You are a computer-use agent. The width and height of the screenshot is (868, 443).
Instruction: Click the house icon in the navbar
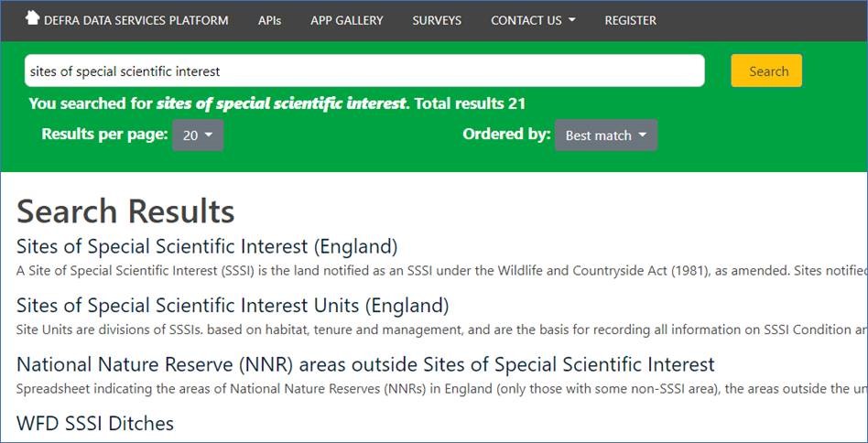pyautogui.click(x=33, y=19)
